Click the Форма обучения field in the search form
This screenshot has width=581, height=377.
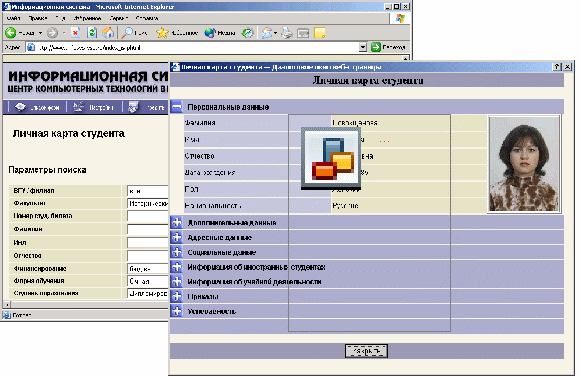point(147,281)
